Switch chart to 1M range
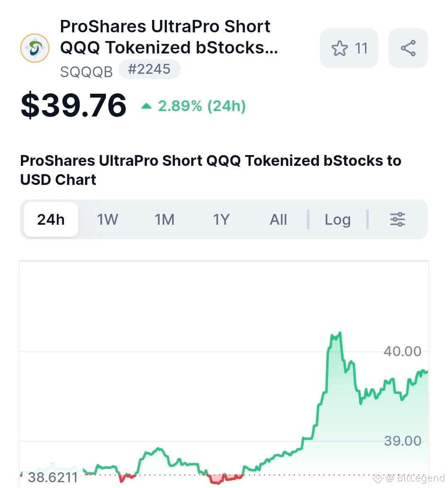Screen dimensions: 448x488 [164, 219]
